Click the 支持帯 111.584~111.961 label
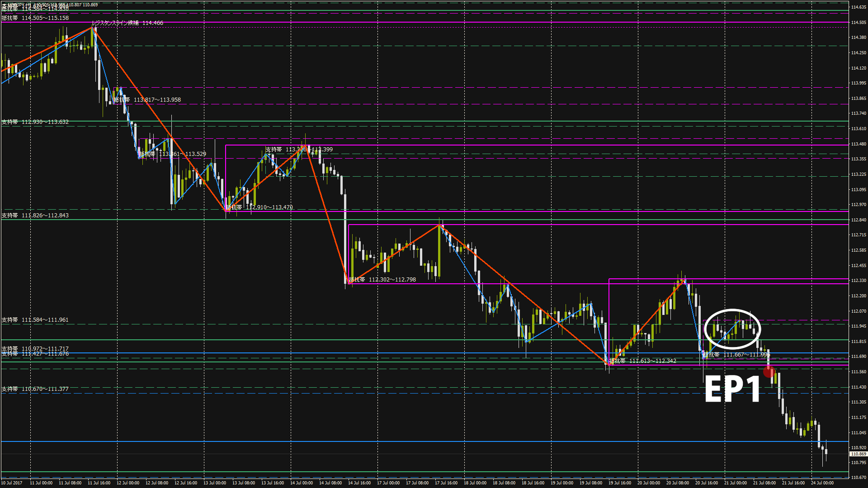The width and height of the screenshot is (868, 488). (x=35, y=320)
